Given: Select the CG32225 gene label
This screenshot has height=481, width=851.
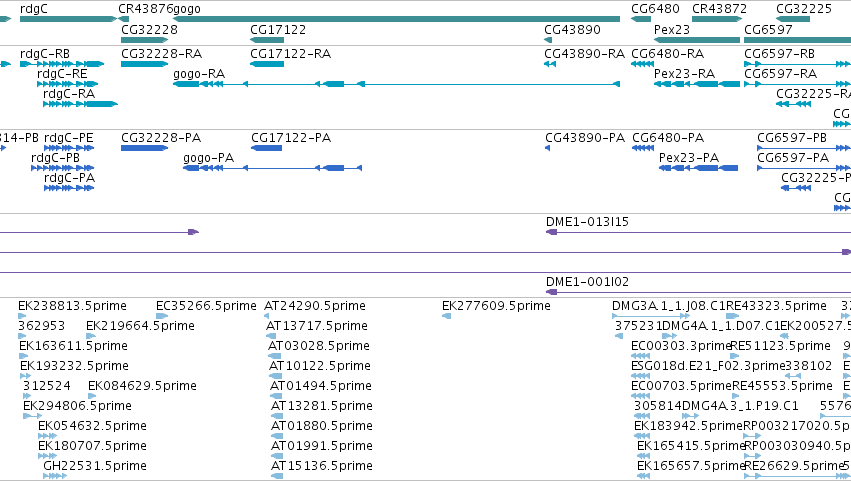Looking at the screenshot, I should tap(804, 9).
